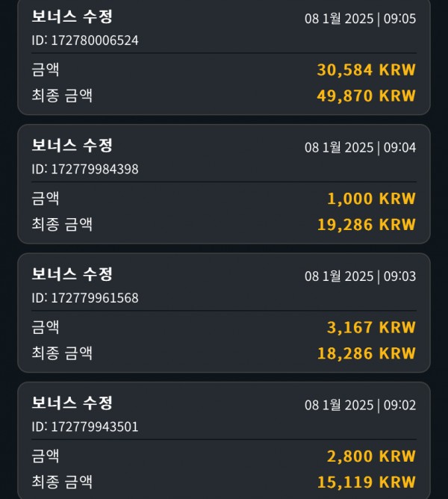
Task: Tap the 30,584 KRW amount
Action: click(x=366, y=69)
